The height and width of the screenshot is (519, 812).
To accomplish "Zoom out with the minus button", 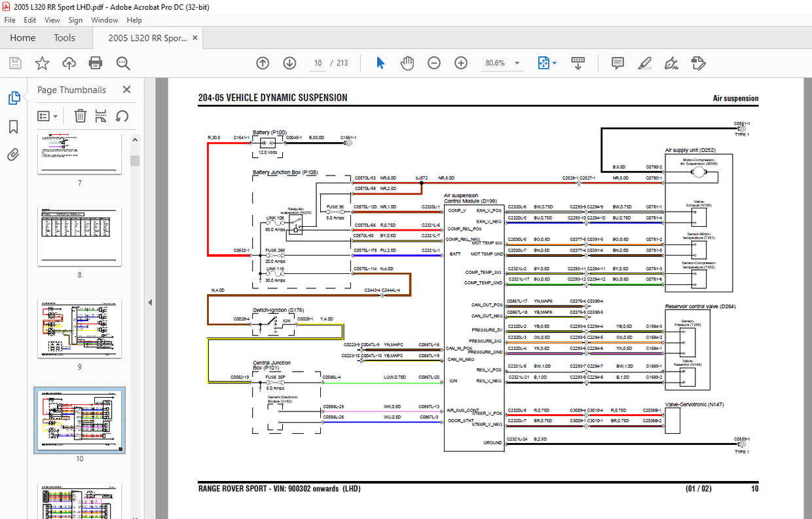I will click(434, 63).
